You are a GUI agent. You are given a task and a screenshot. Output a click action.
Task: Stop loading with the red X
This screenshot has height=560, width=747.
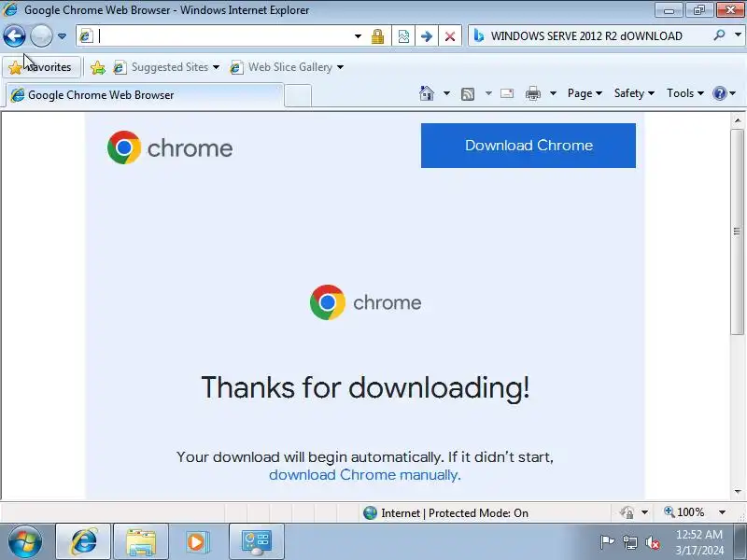click(x=449, y=36)
